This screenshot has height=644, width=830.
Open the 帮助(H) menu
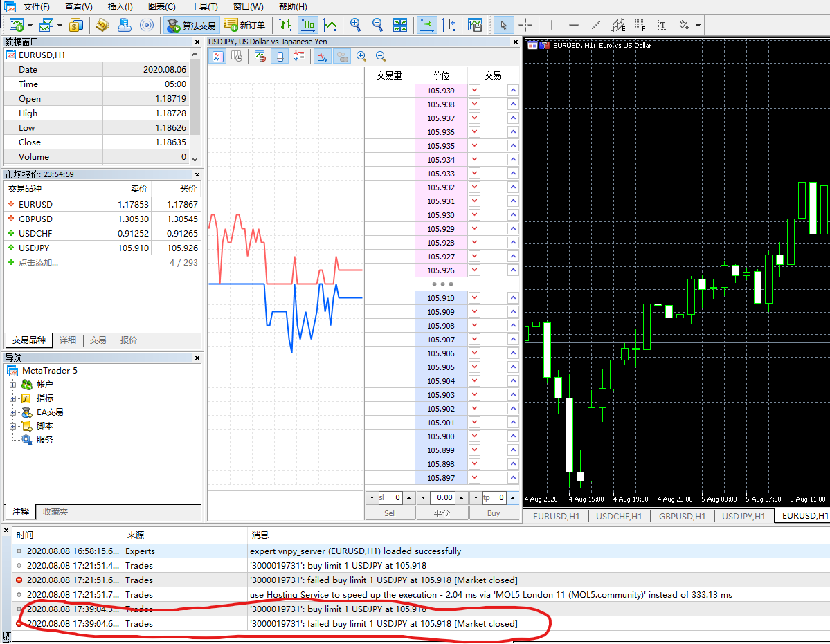pos(293,7)
